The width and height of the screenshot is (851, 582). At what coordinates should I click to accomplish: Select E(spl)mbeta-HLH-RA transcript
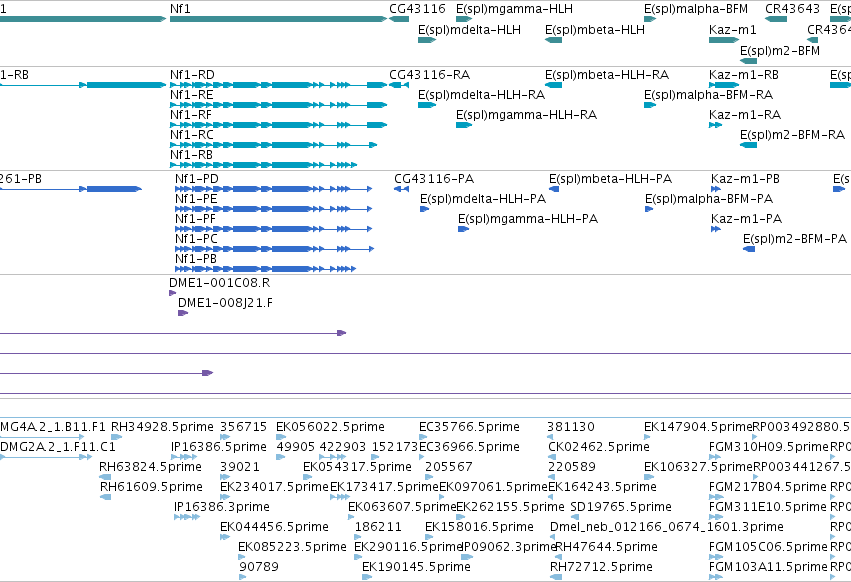(x=554, y=85)
